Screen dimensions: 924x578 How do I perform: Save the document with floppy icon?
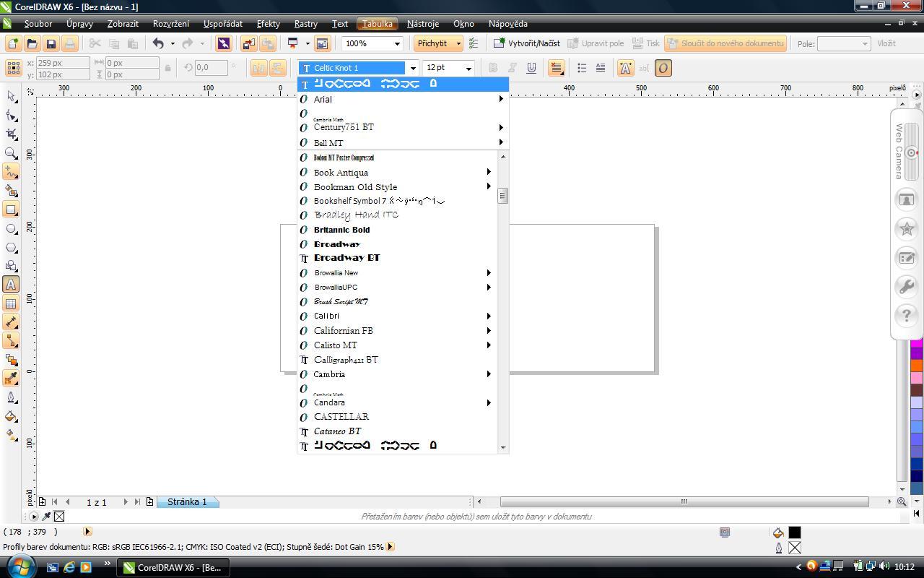tap(51, 44)
